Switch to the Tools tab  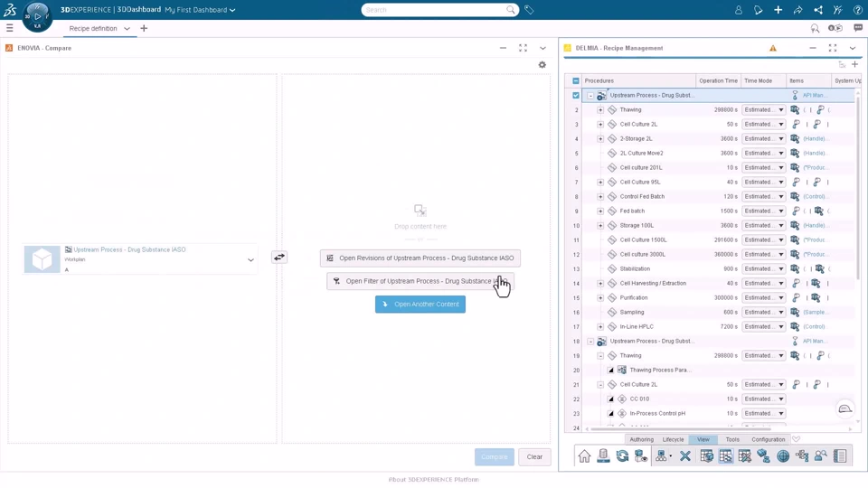(732, 439)
